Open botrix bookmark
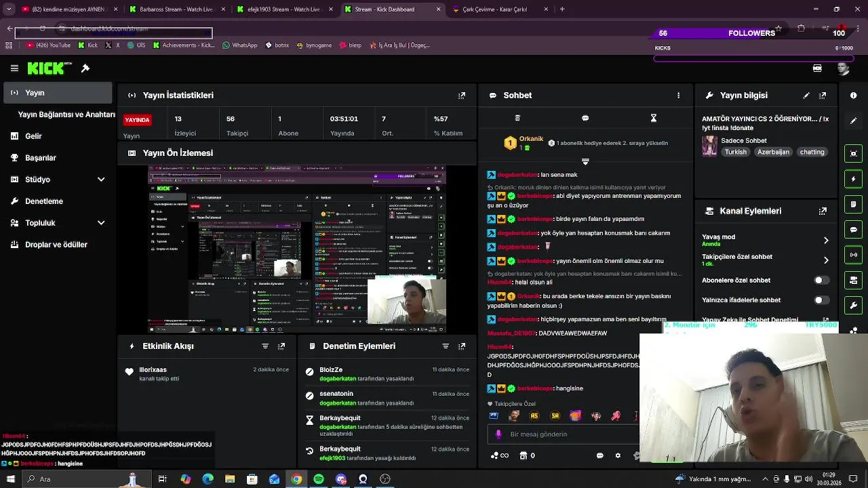 [x=277, y=45]
